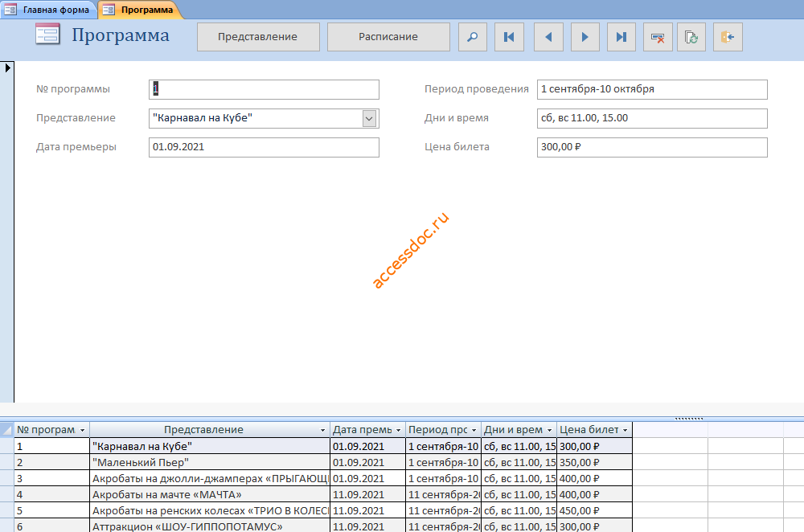Open the № програм column filter arrow

(82, 430)
